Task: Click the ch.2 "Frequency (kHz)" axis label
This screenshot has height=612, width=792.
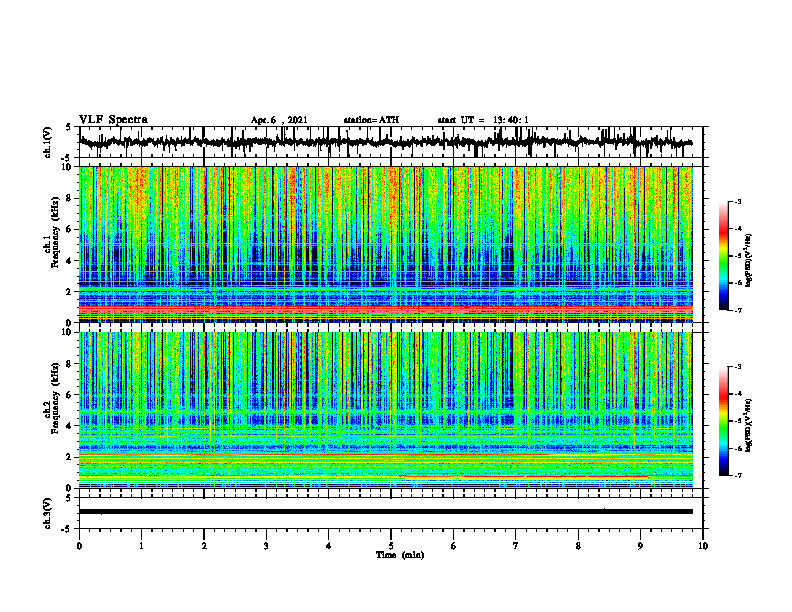Action: 54,398
